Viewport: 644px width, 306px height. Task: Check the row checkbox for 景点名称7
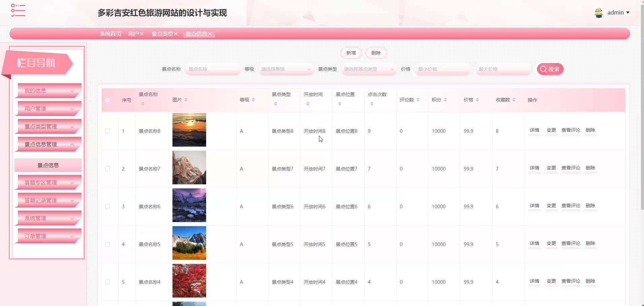tap(107, 169)
